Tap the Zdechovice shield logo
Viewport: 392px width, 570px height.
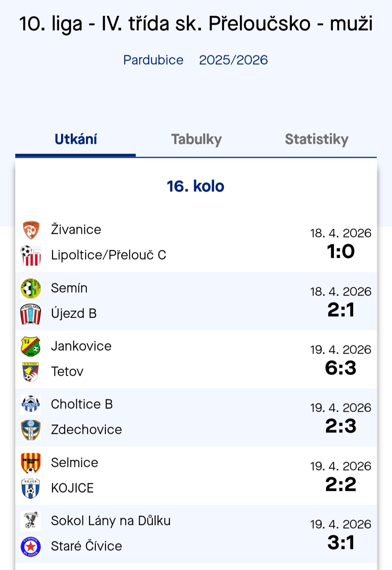tap(31, 430)
